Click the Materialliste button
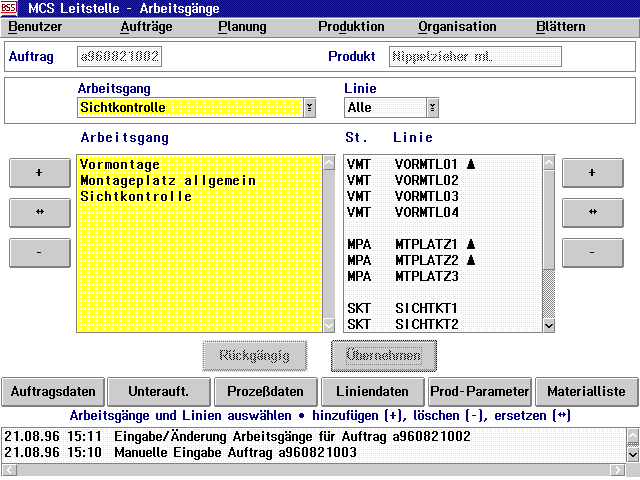 click(x=585, y=390)
